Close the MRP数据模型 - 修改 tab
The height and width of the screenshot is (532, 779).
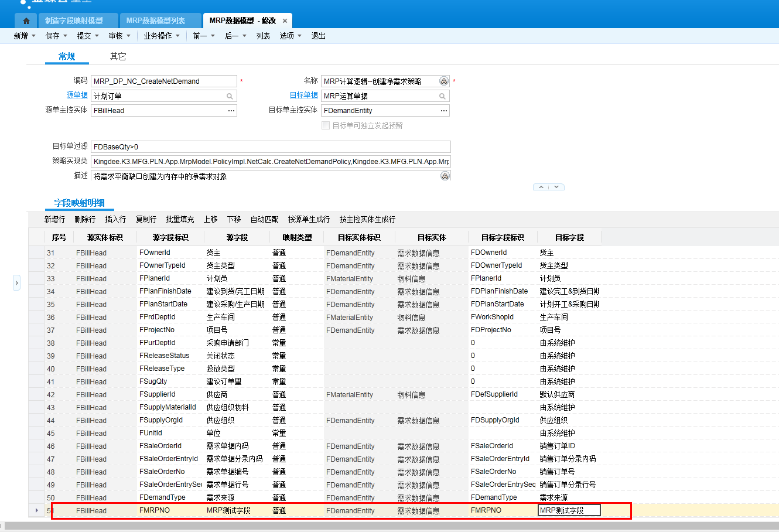[285, 21]
